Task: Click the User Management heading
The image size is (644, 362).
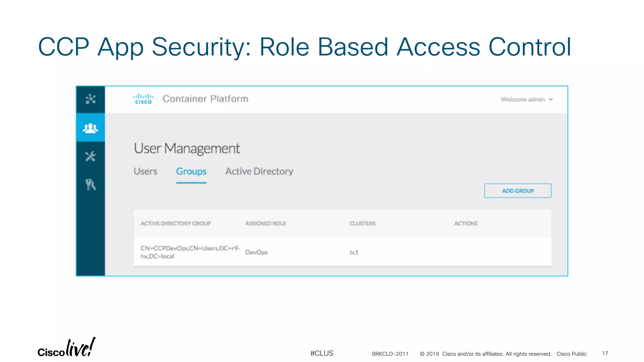Action: click(187, 148)
